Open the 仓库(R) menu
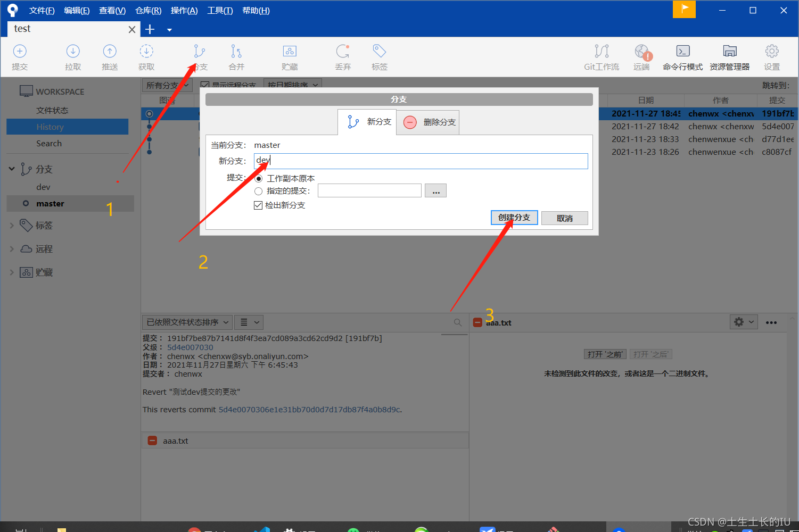The width and height of the screenshot is (799, 532). pos(149,11)
